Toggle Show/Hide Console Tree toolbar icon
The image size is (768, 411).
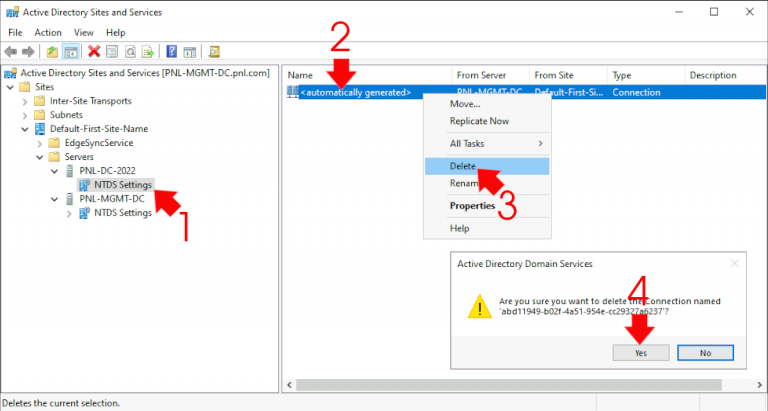click(71, 51)
